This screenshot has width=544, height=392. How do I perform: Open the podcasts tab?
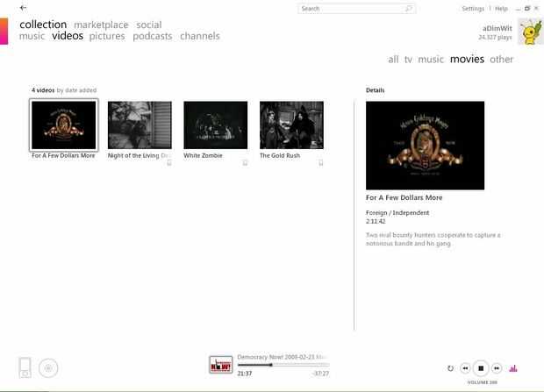pos(153,36)
